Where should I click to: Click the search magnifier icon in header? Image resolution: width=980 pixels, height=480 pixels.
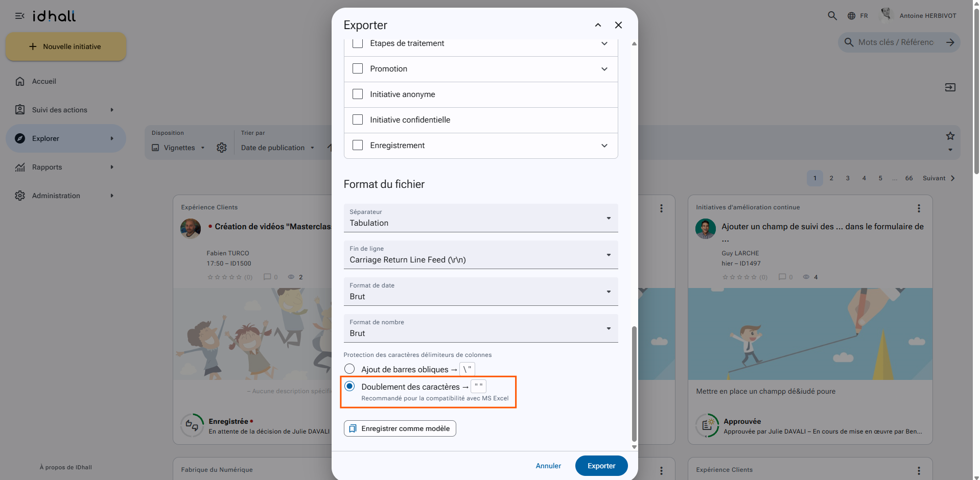pyautogui.click(x=832, y=16)
